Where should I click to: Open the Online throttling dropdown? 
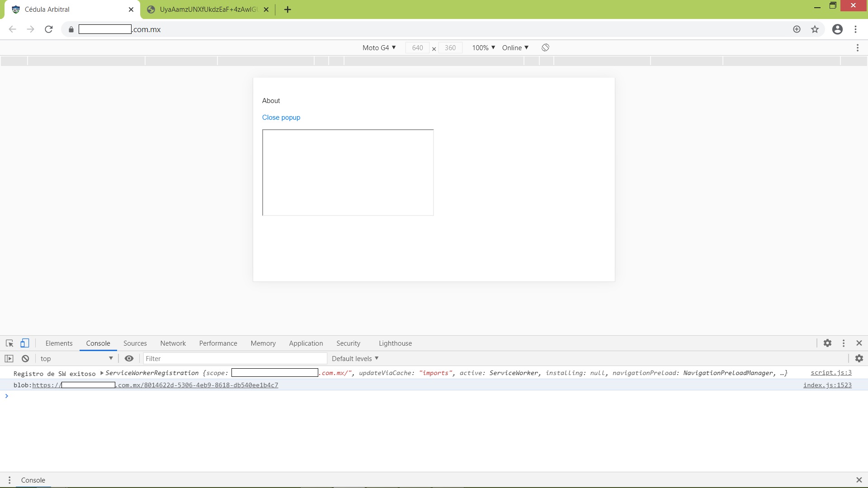(x=515, y=47)
